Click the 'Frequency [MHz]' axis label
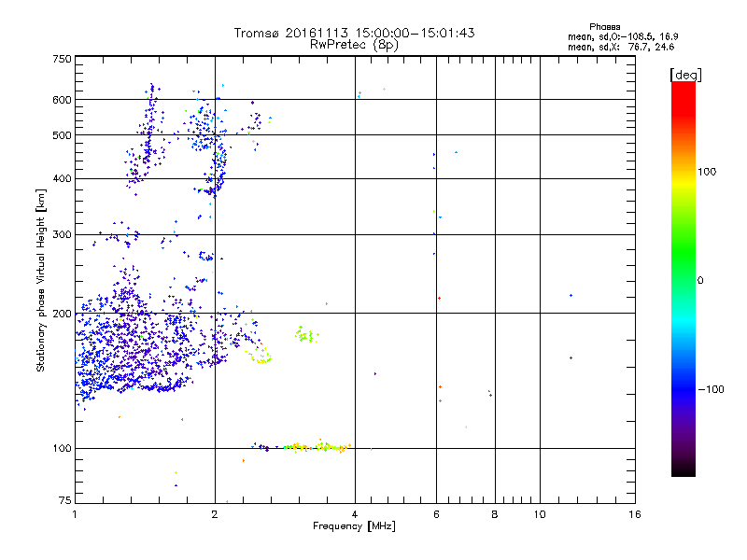Screen dimensions: 747x560 coord(354,526)
